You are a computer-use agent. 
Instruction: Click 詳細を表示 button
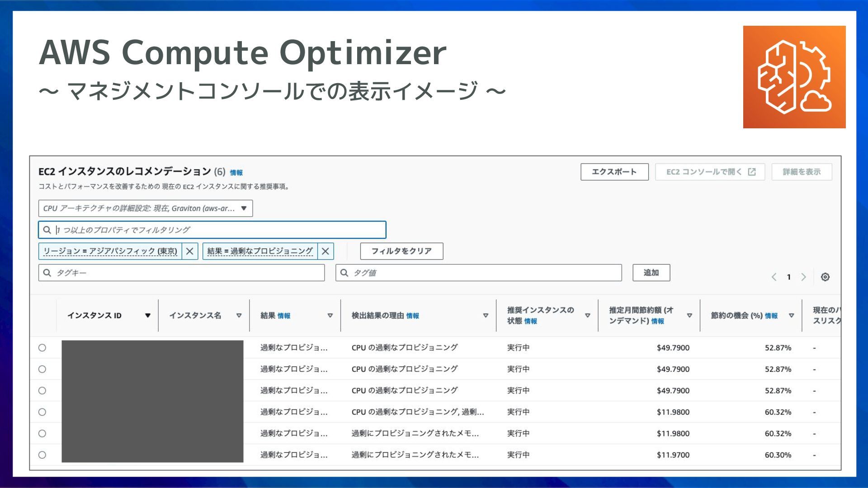pos(802,172)
